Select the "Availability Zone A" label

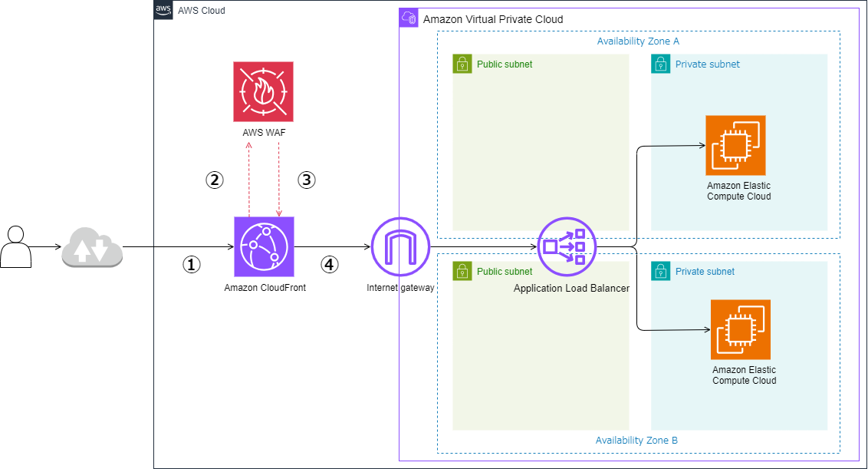pos(638,41)
